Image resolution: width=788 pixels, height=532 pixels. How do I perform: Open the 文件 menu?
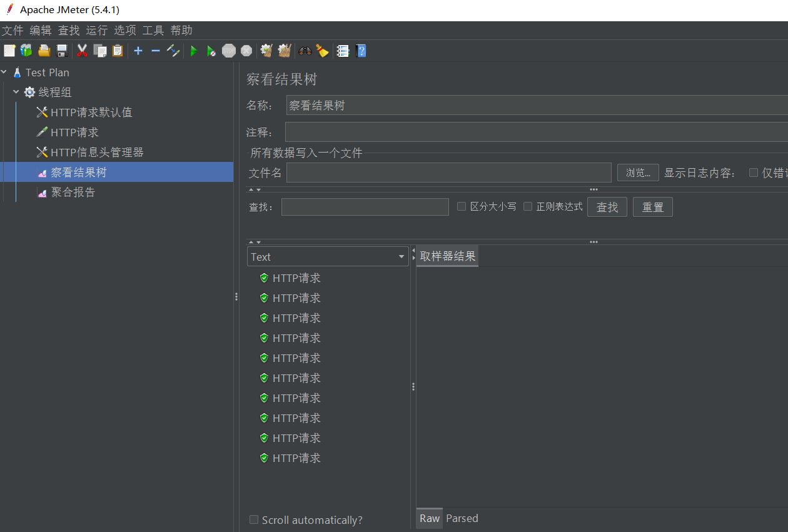click(13, 30)
